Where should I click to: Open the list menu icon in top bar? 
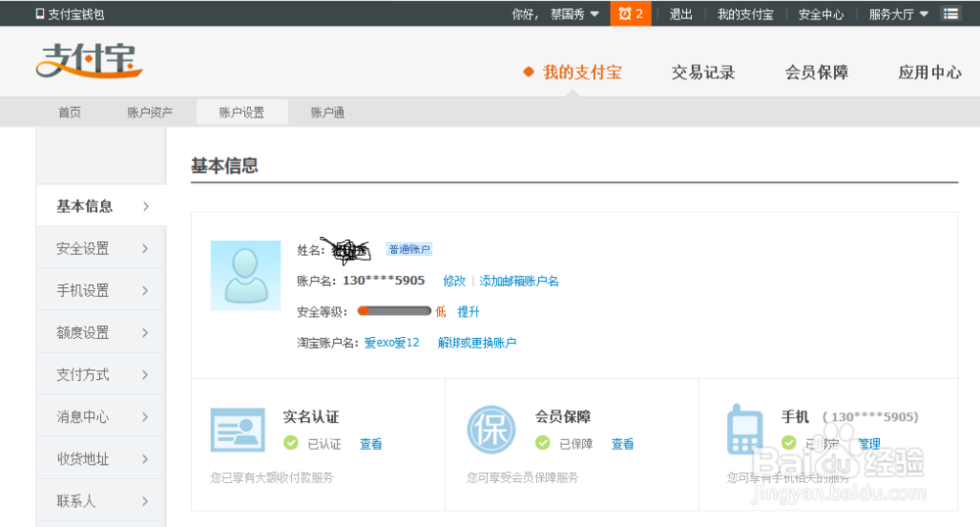[x=951, y=14]
